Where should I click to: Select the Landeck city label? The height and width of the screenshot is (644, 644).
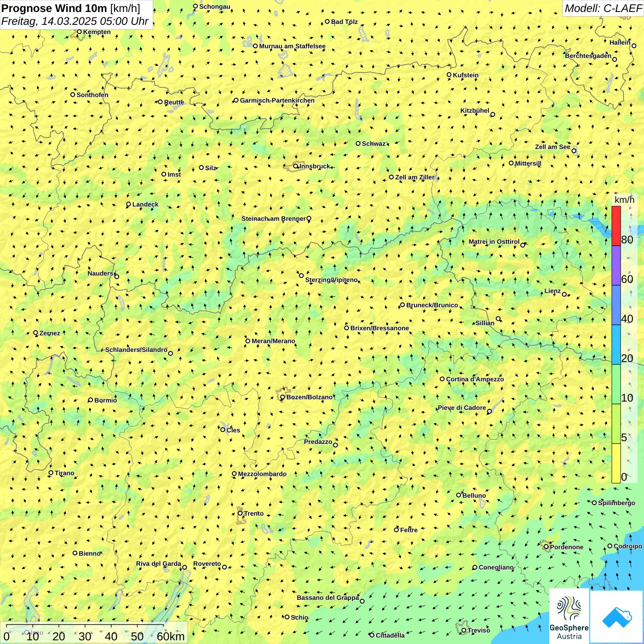[145, 204]
